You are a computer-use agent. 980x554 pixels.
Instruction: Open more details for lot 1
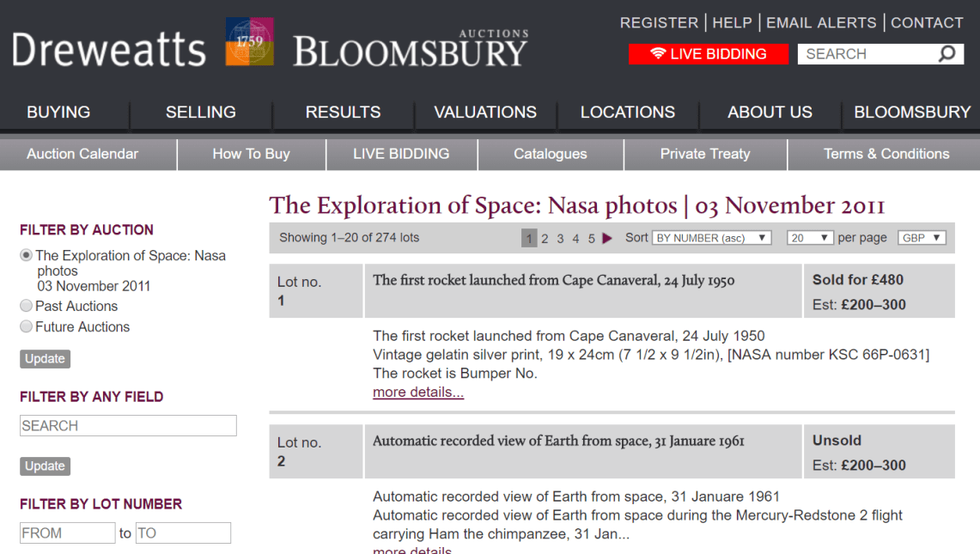click(417, 392)
